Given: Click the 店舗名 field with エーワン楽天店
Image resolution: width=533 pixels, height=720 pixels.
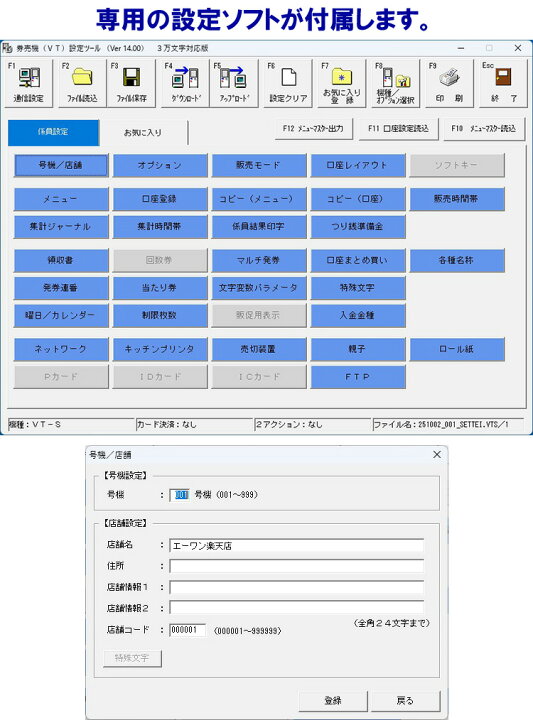Looking at the screenshot, I should pyautogui.click(x=296, y=546).
